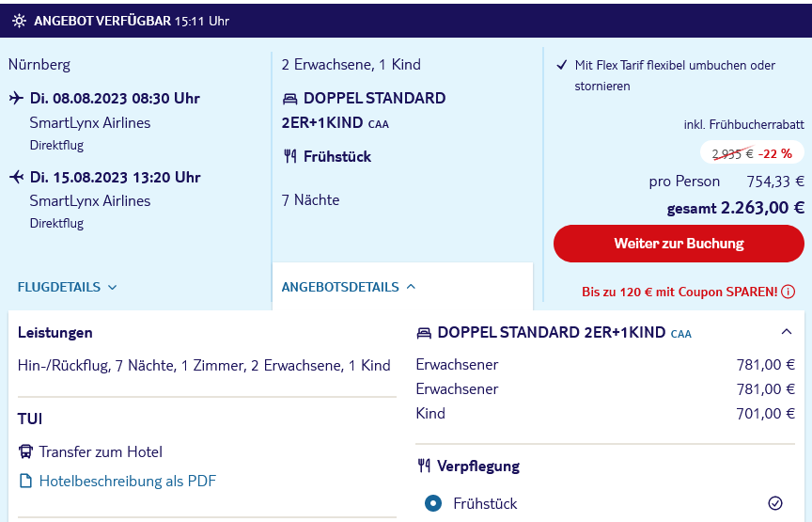Screen dimensions: 812x522
Task: Click the bus icon for Transfer zum Hotel
Action: click(25, 451)
